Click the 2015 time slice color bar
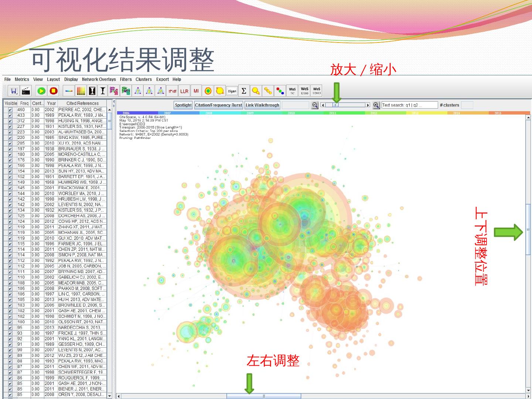532x399 pixels. pos(509,113)
